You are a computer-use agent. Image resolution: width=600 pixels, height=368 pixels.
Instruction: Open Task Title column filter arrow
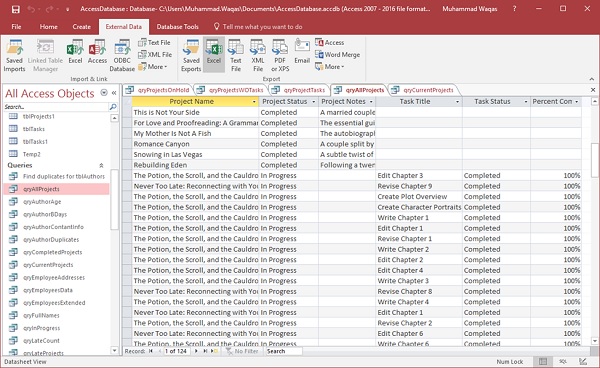[457, 102]
